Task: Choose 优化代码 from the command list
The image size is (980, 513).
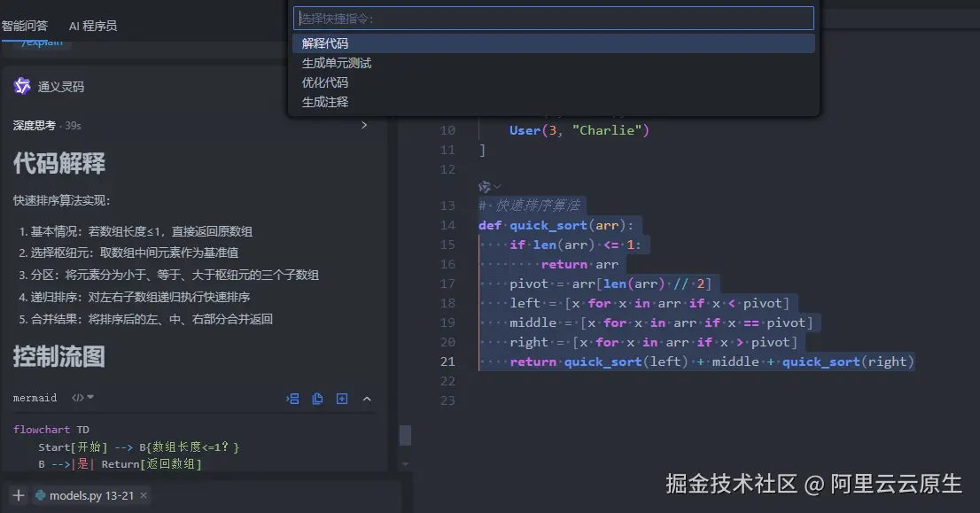Action: 554,82
